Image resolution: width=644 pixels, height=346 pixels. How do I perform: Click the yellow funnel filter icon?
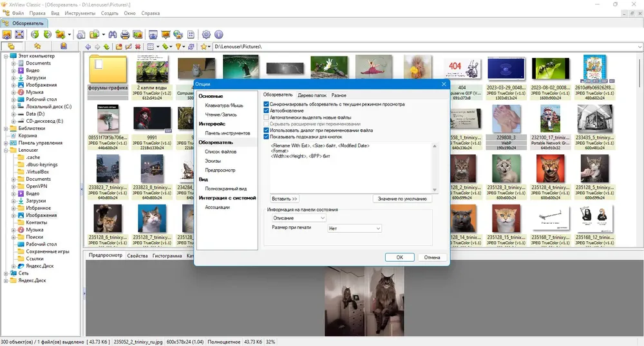click(x=178, y=47)
